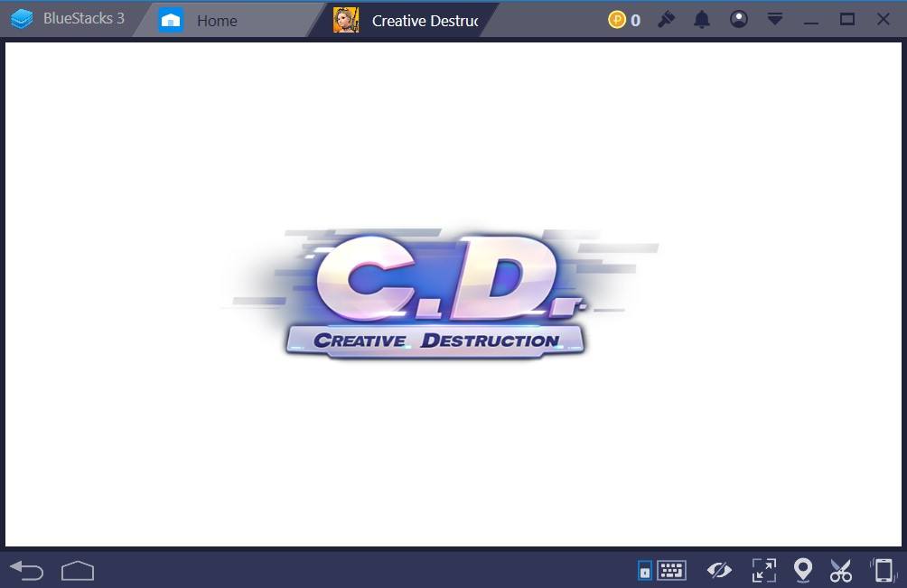Click the scissors screenshot icon
This screenshot has width=907, height=588.
click(840, 571)
